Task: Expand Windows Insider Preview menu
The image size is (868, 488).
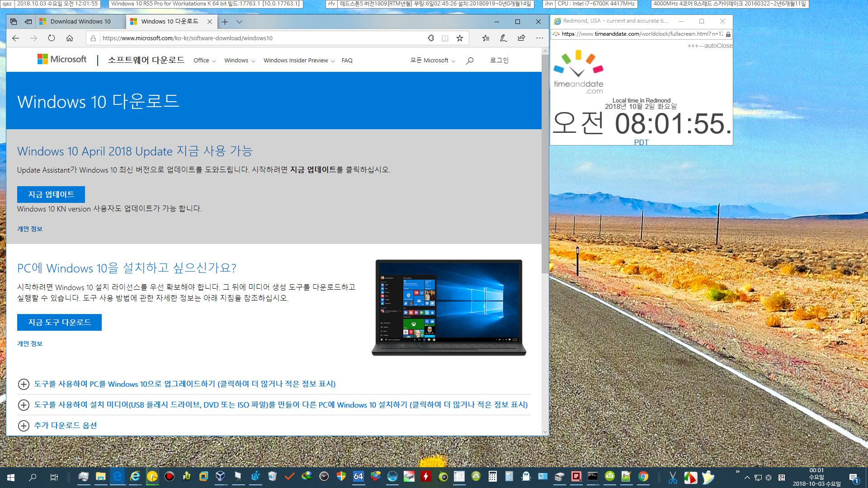Action: coord(299,61)
